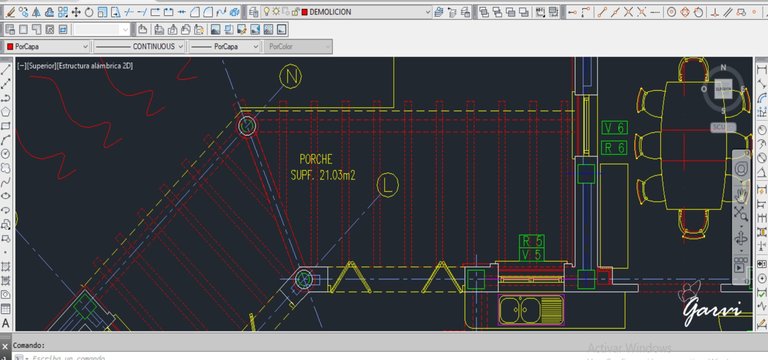Viewport: 768px width, 360px height.
Task: Select Endpoint object snap icon
Action: point(601,12)
